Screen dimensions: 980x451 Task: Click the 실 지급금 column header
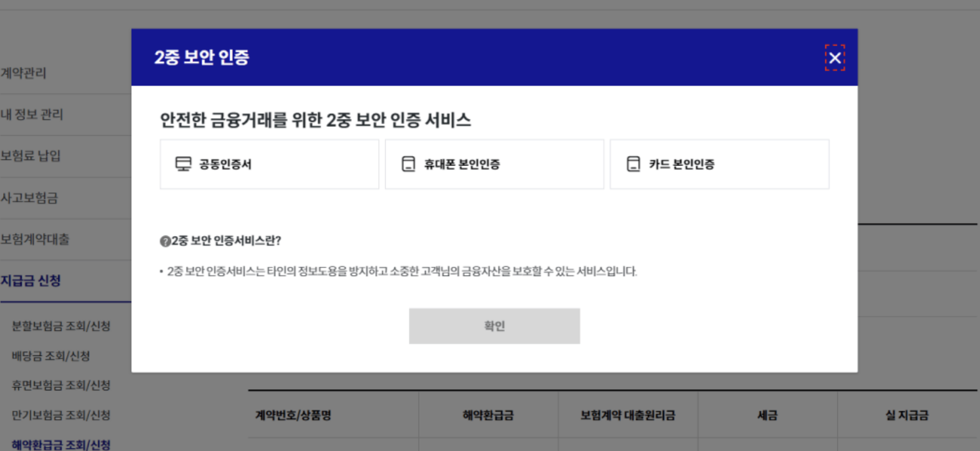(907, 415)
